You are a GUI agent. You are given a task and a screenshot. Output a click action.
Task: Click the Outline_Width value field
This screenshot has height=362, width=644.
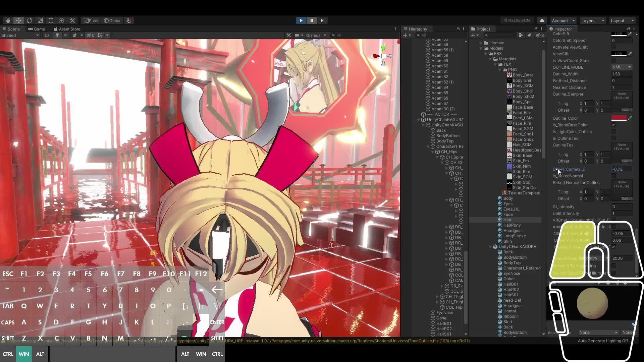pos(622,74)
